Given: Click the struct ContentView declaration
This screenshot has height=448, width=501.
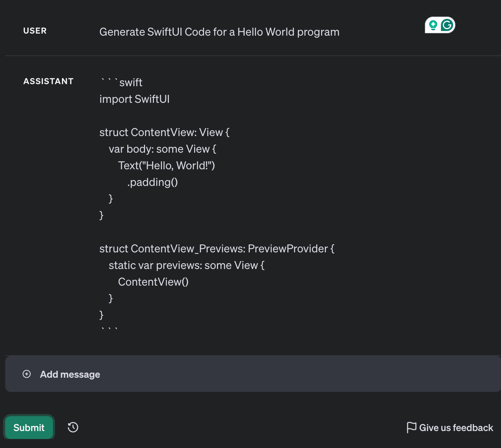Looking at the screenshot, I should [x=164, y=132].
